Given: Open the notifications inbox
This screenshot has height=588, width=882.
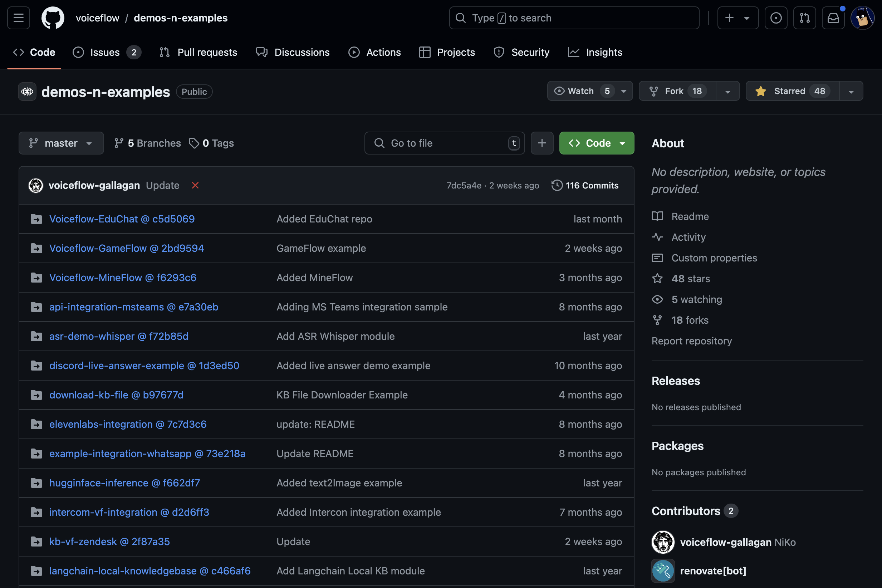Looking at the screenshot, I should point(833,18).
